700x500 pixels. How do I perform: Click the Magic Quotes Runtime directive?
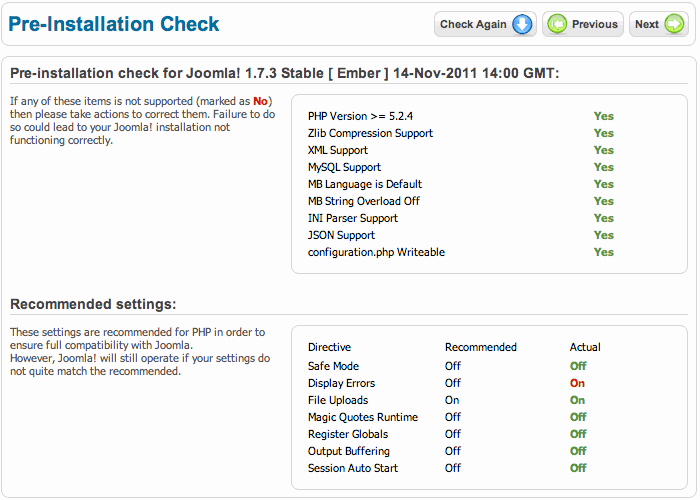tap(363, 417)
